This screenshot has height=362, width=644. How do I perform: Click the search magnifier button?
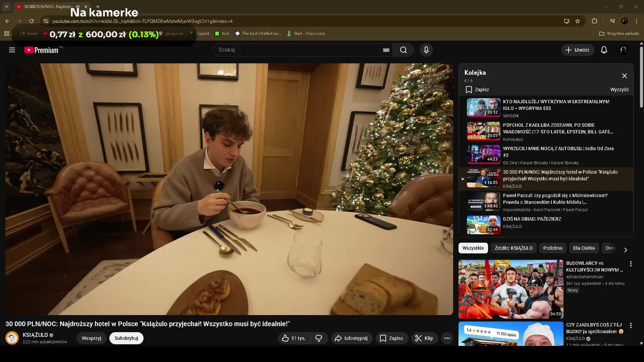(404, 50)
